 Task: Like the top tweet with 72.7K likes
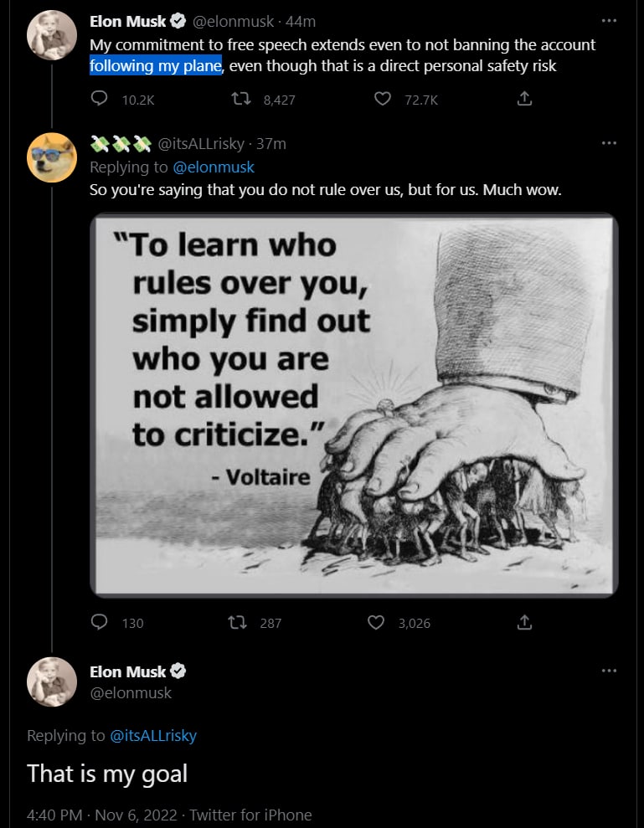tap(383, 99)
